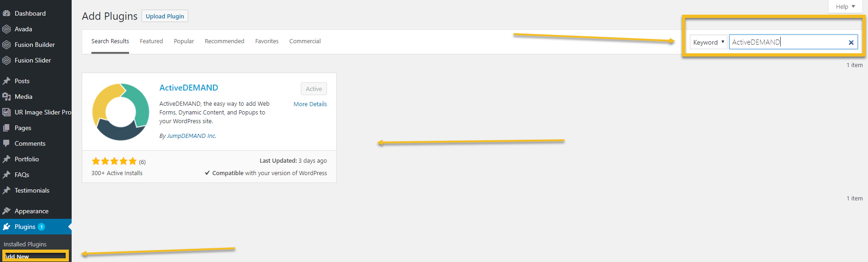Viewport: 868px width, 262px height.
Task: Expand the Help panel at top right
Action: [x=845, y=6]
